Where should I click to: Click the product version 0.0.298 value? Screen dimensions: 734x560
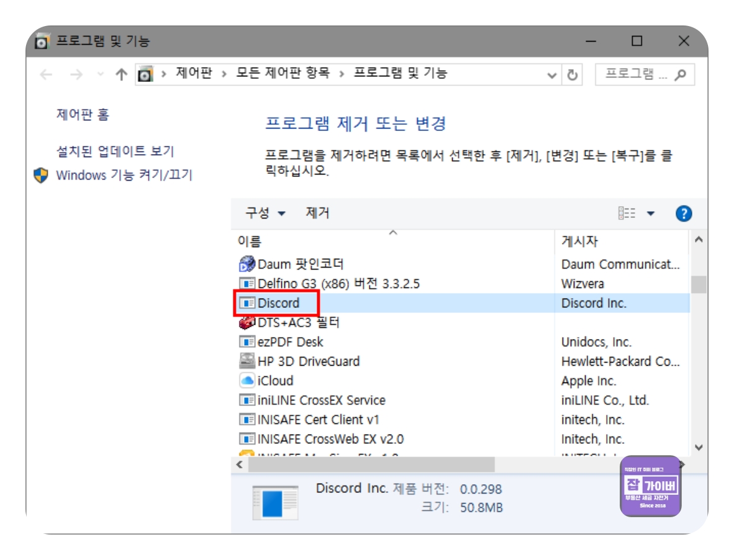(481, 489)
